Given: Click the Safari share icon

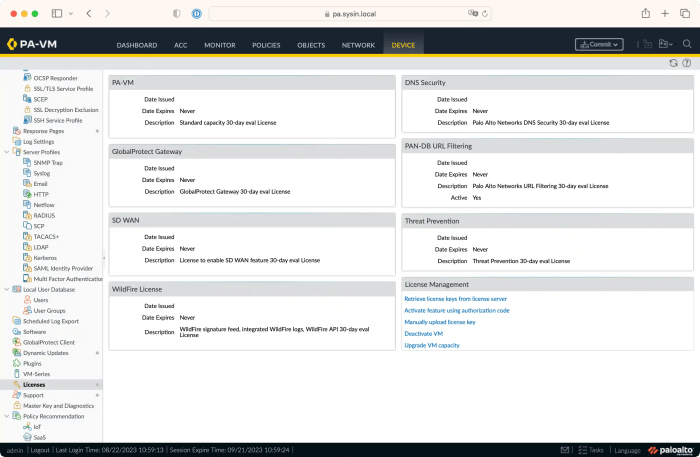Looking at the screenshot, I should click(x=646, y=13).
